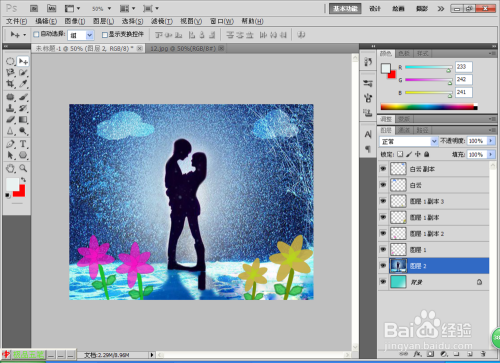Open the 滤镜(T) menu

pyautogui.click(x=162, y=21)
